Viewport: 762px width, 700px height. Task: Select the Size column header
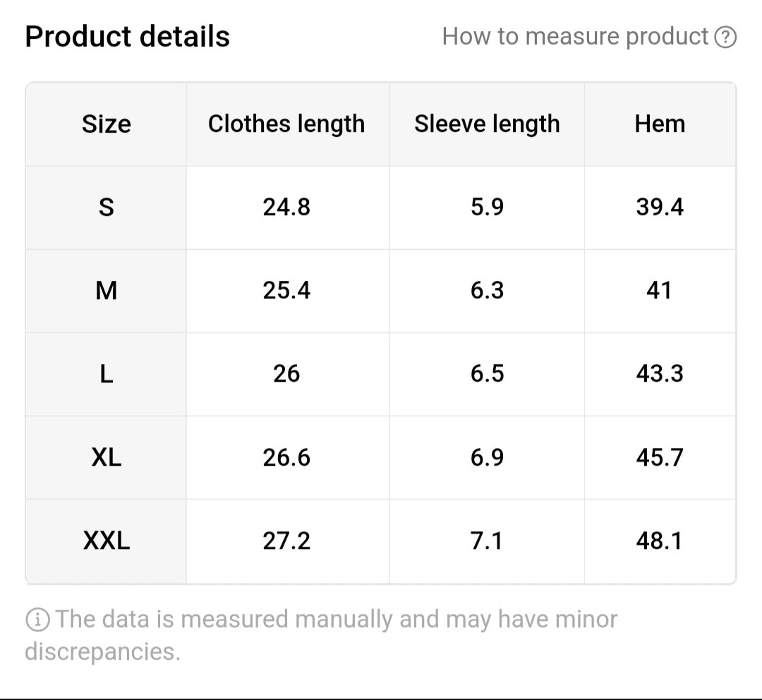(x=107, y=124)
